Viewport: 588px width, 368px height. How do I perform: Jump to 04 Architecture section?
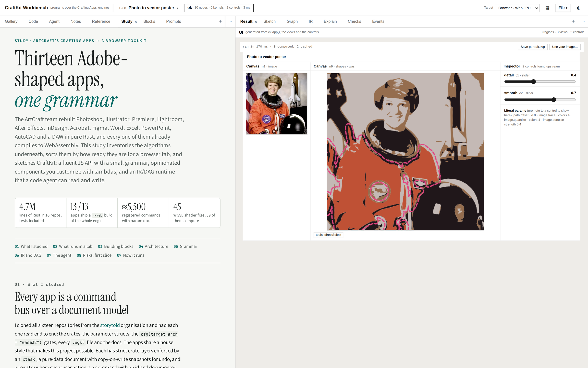pyautogui.click(x=153, y=246)
